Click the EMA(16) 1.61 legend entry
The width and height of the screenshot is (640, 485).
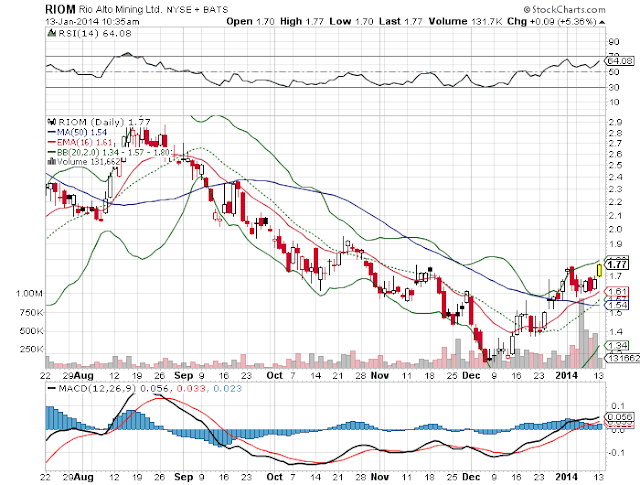84,142
